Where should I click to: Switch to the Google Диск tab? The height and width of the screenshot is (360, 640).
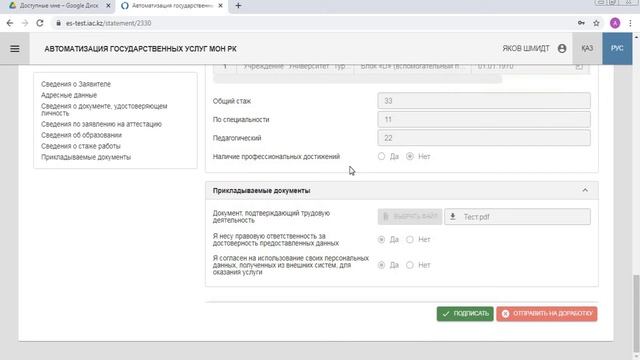(x=60, y=6)
